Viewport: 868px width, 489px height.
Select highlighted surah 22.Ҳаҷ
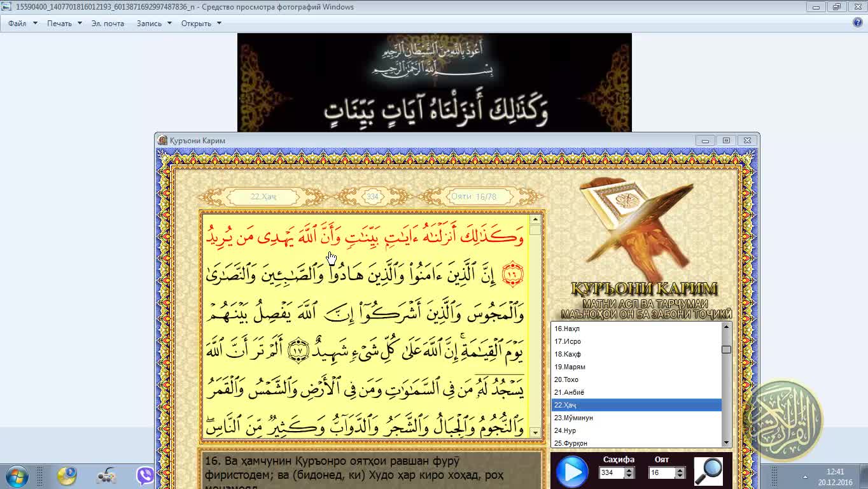tap(636, 405)
